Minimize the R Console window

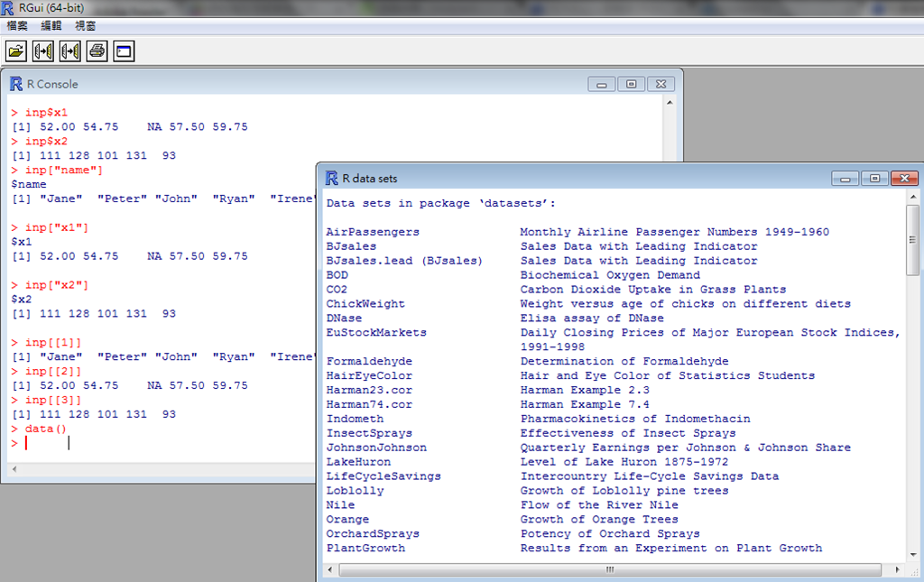click(602, 84)
